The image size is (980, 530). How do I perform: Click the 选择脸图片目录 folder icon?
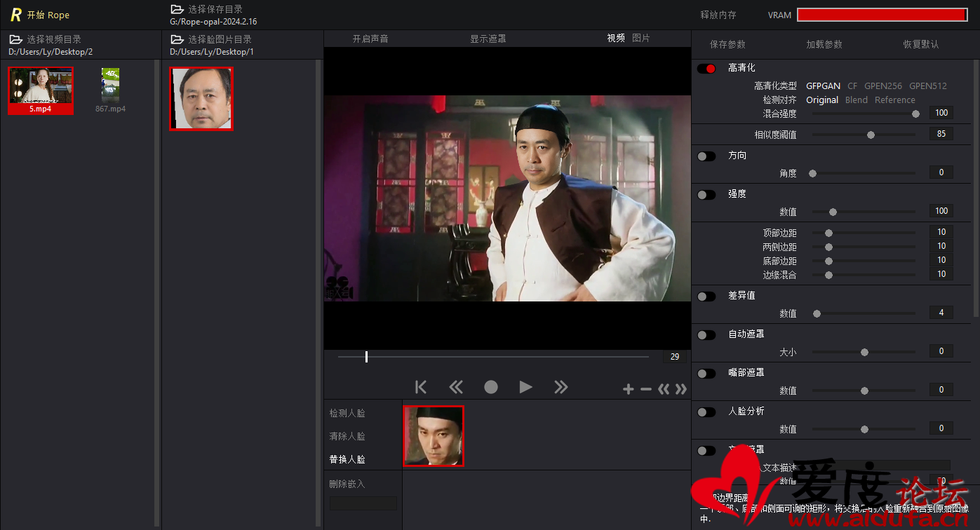tap(177, 39)
